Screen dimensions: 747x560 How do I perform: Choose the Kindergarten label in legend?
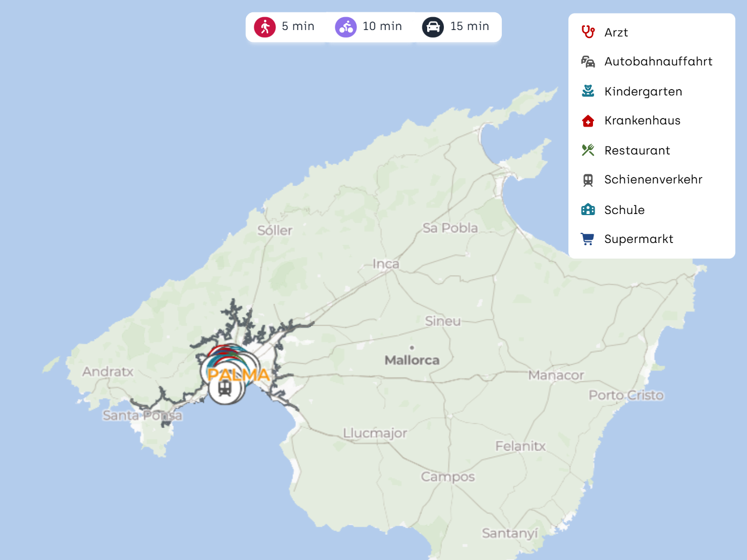coord(643,92)
